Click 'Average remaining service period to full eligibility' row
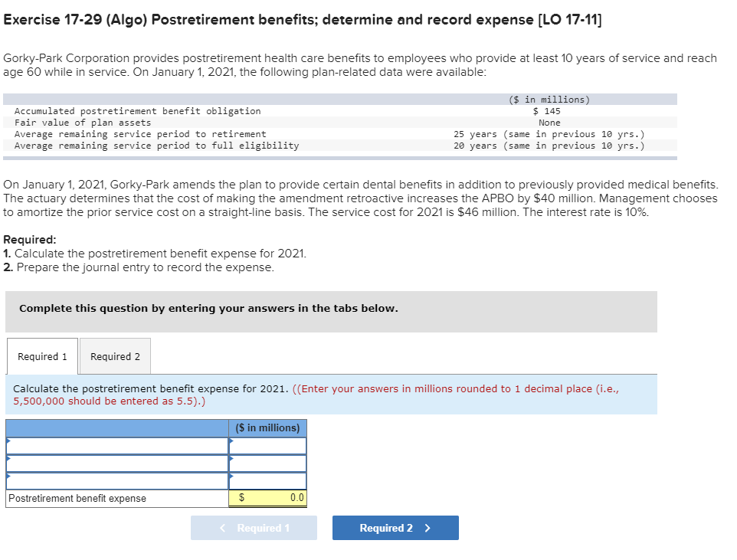Viewport: 737px width, 560px height. point(340,146)
